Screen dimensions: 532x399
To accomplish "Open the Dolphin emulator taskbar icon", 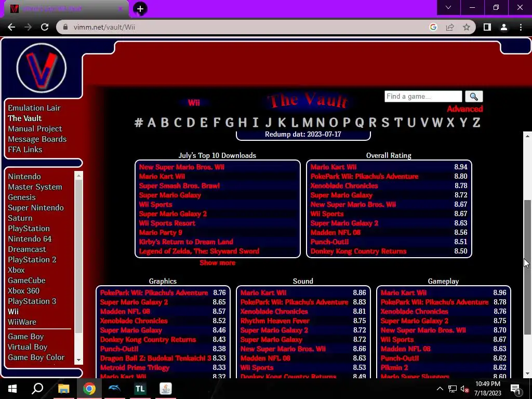I will (114, 389).
